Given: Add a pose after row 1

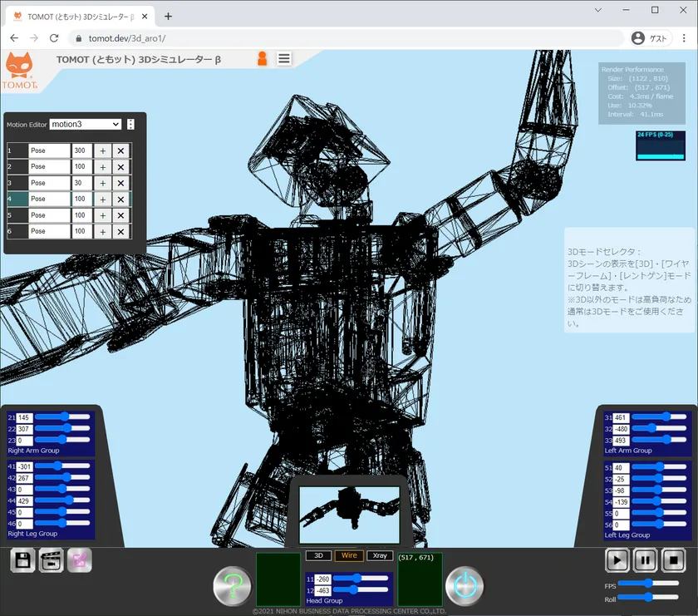Looking at the screenshot, I should (x=102, y=150).
